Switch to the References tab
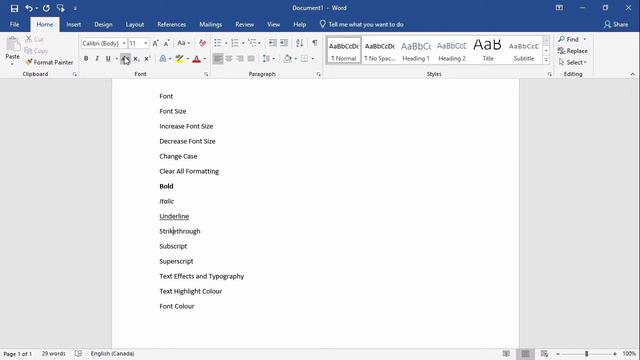This screenshot has width=640, height=360. coord(171,24)
